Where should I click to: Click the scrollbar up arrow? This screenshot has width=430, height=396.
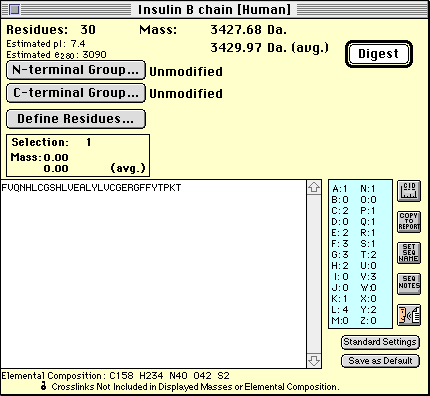[x=314, y=188]
